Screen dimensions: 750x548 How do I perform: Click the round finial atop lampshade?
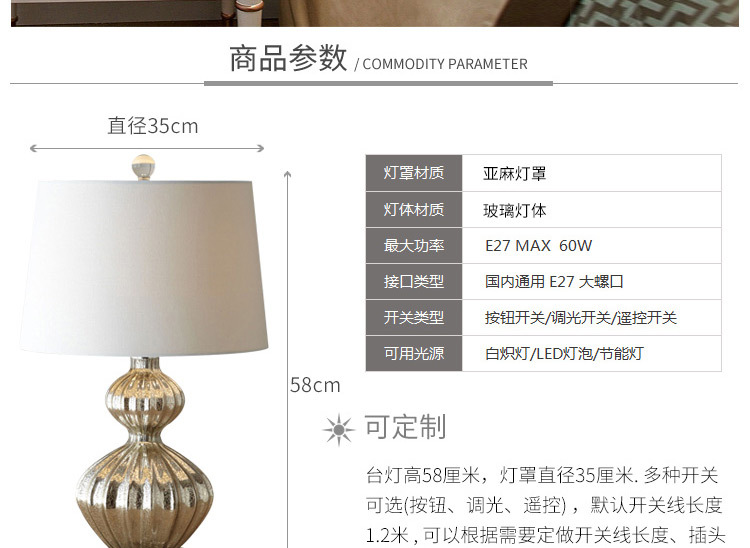[143, 167]
